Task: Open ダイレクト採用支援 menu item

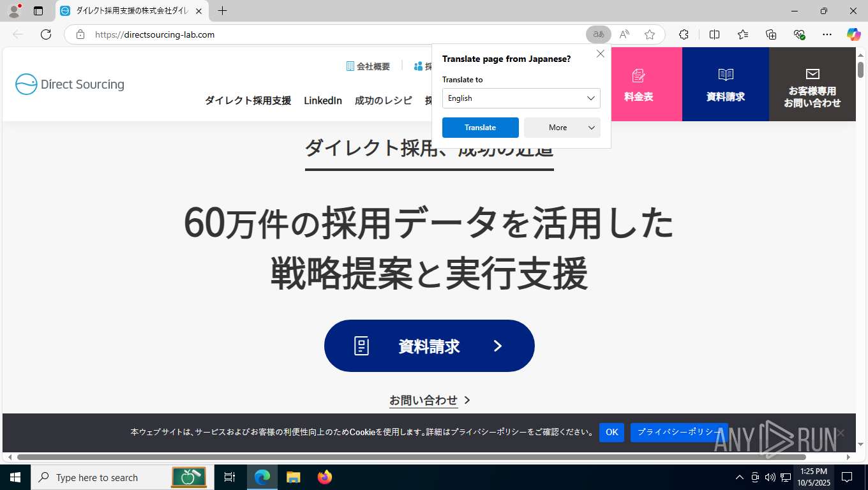Action: [x=248, y=101]
